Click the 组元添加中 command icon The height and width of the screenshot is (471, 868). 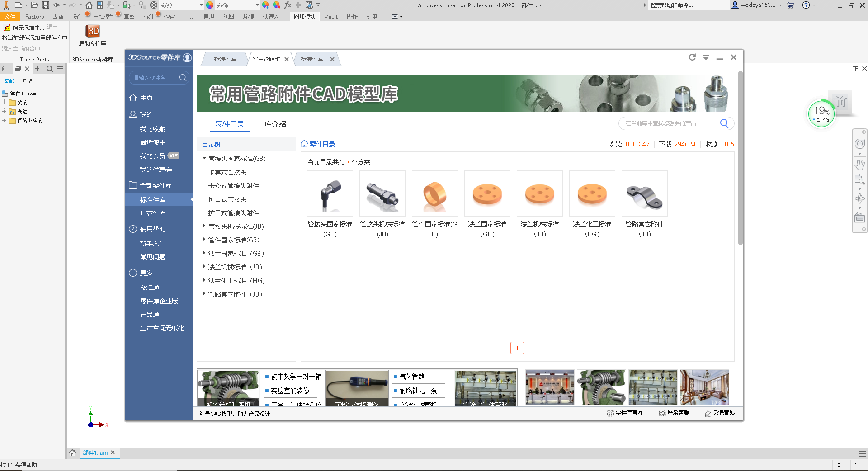pyautogui.click(x=7, y=28)
